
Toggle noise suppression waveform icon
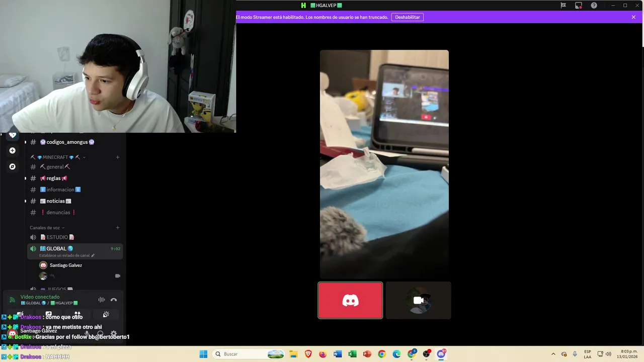point(102,300)
